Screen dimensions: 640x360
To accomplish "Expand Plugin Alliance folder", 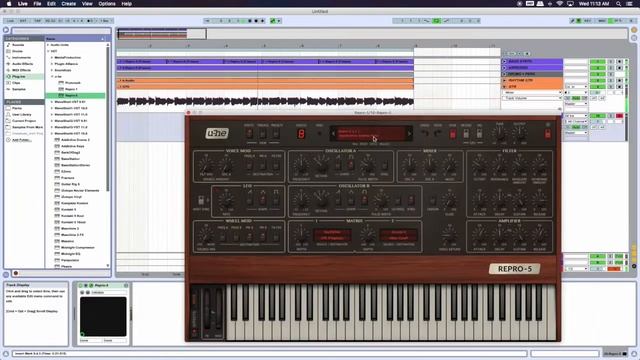I will 52,64.
